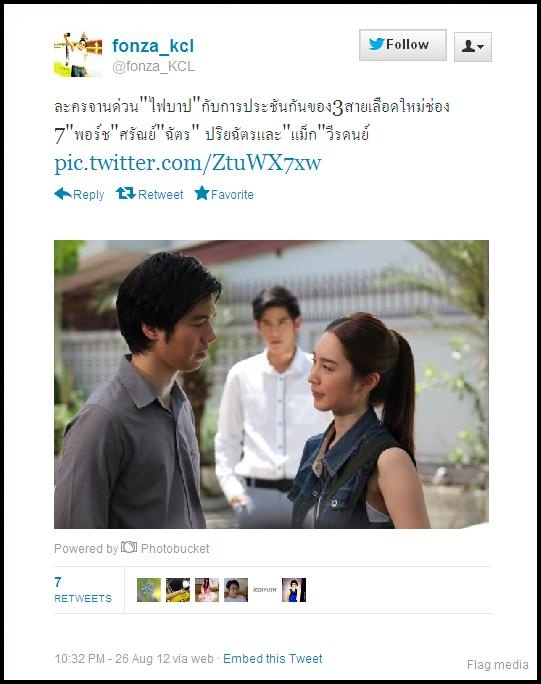Click the Reply arrow icon
Image resolution: width=541 pixels, height=684 pixels.
[63, 194]
